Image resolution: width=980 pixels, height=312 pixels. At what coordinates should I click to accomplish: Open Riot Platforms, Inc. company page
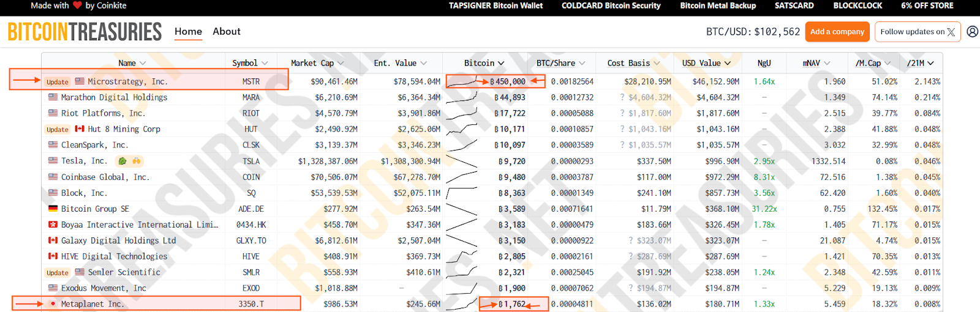pyautogui.click(x=103, y=113)
